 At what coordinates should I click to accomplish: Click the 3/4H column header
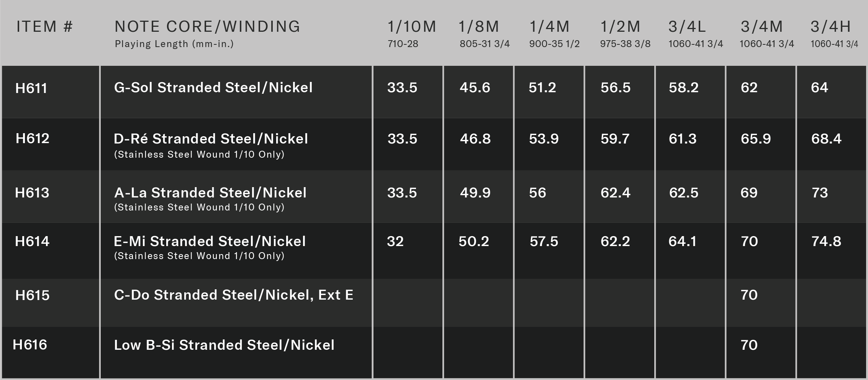[x=830, y=27]
